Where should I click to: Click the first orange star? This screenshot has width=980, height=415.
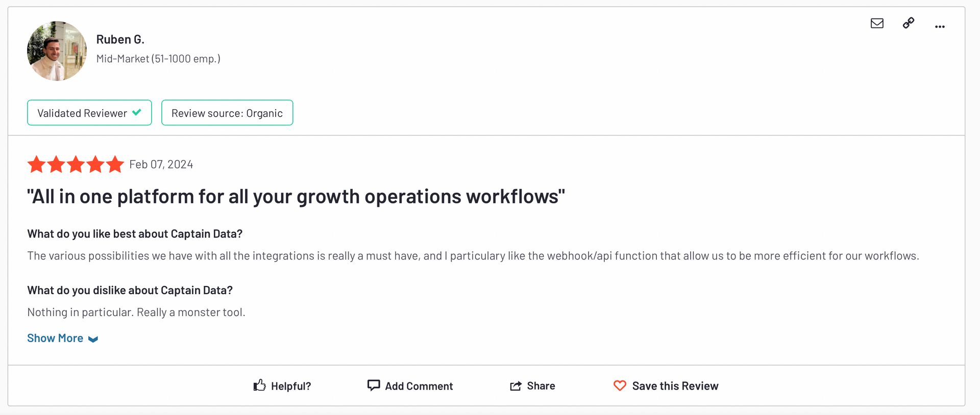pos(37,164)
